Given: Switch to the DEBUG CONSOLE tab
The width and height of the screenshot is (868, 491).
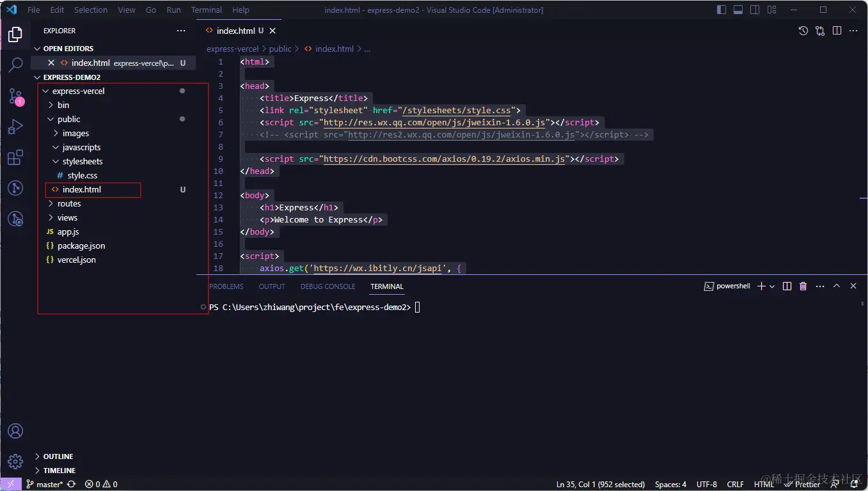Looking at the screenshot, I should 328,286.
